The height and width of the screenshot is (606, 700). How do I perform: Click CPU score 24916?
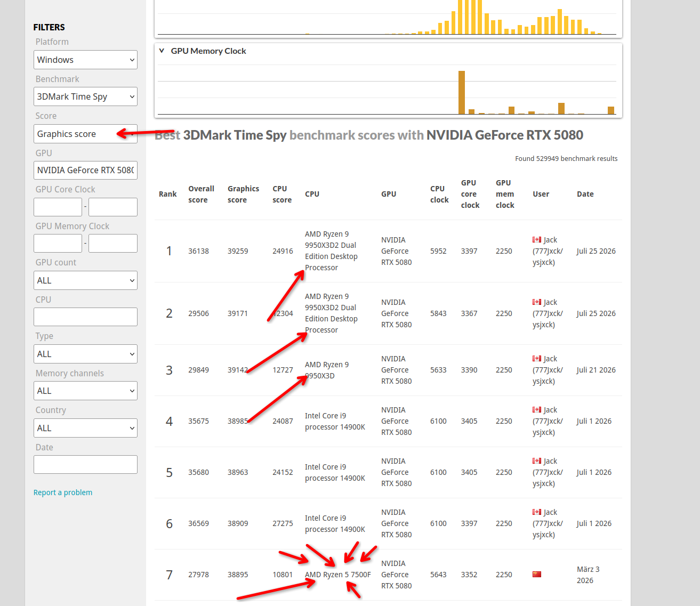click(x=283, y=251)
